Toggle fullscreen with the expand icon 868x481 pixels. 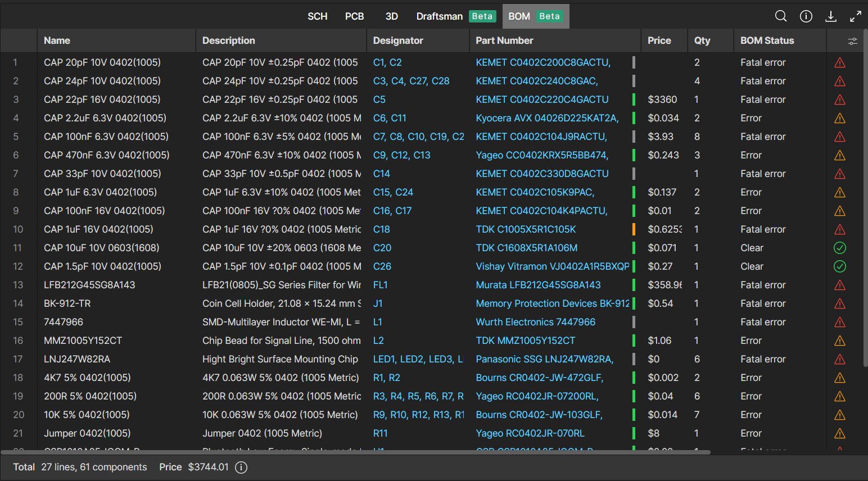855,16
